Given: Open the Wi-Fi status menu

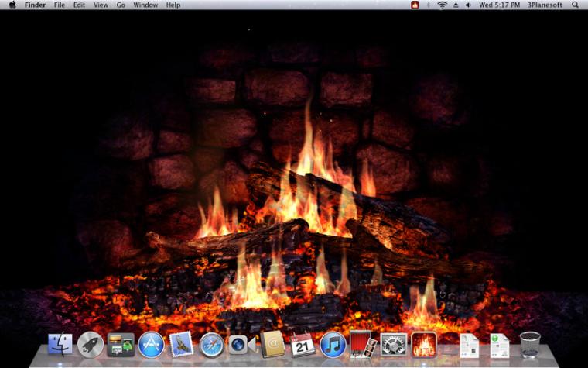Looking at the screenshot, I should 443,5.
